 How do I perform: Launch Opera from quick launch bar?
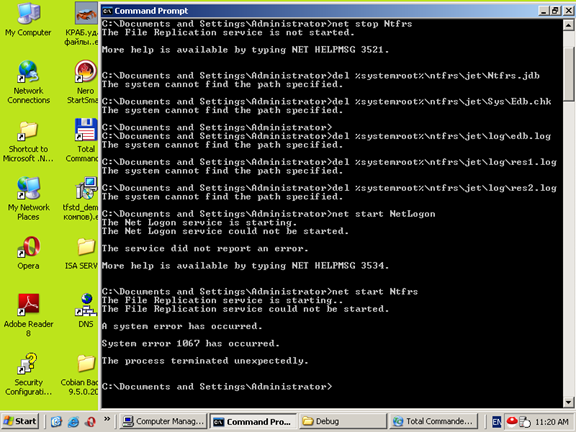(x=91, y=421)
